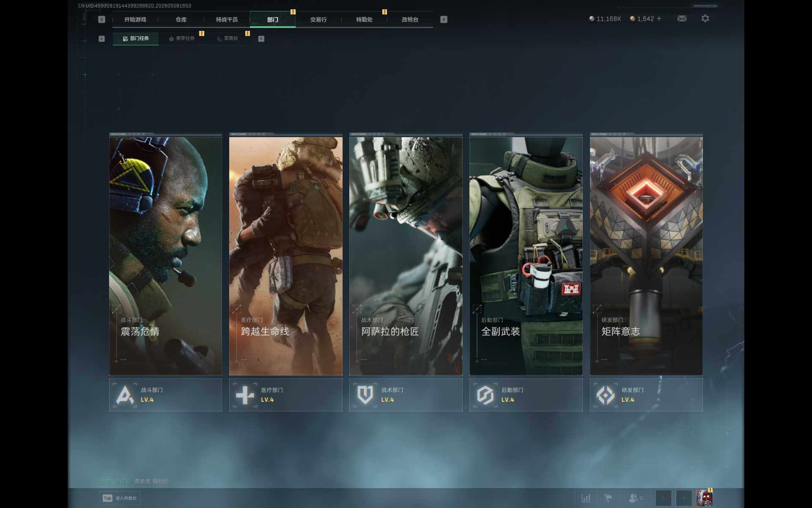Open the statistics bar chart icon
The image size is (812, 508).
pos(586,498)
